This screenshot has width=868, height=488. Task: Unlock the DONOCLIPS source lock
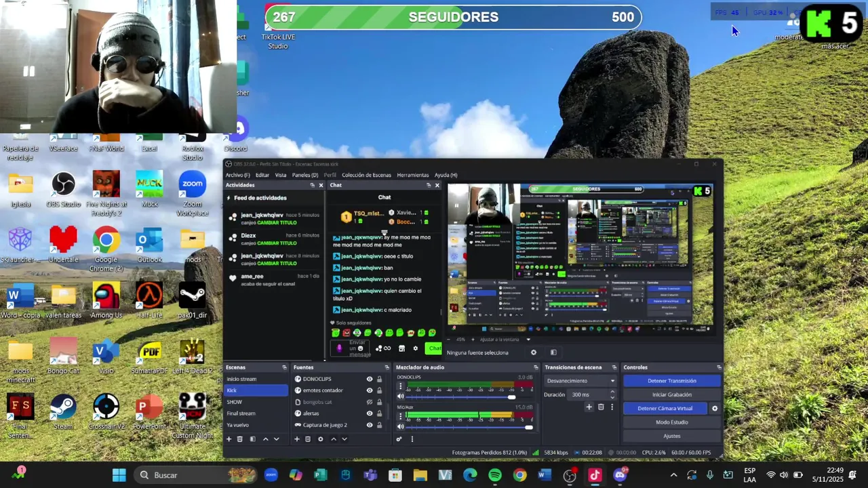[x=380, y=379]
